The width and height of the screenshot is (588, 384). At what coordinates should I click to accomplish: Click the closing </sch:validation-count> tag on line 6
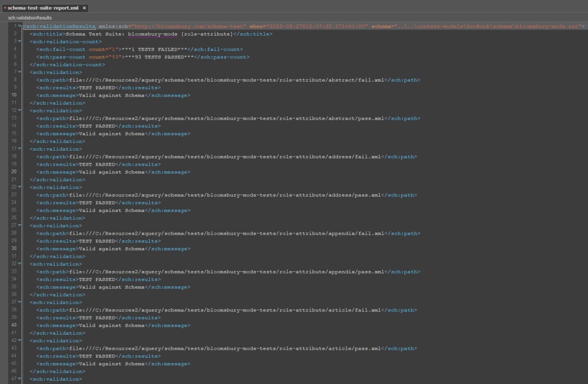[x=68, y=65]
